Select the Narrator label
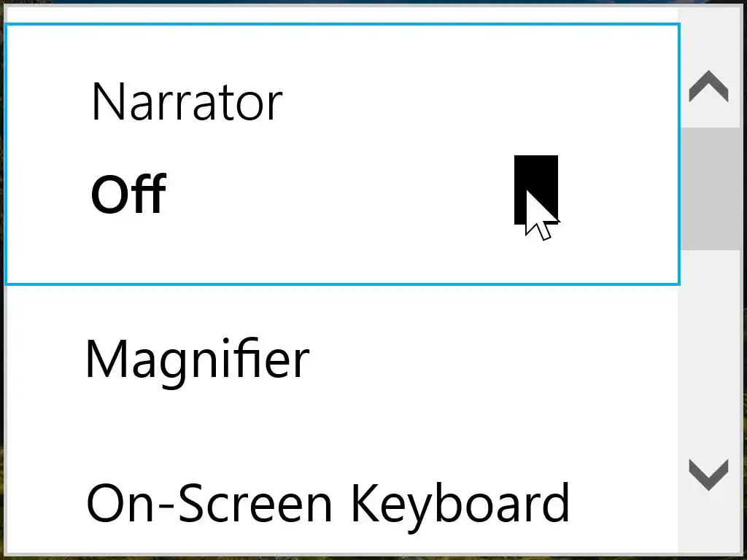The height and width of the screenshot is (560, 747). 187,102
